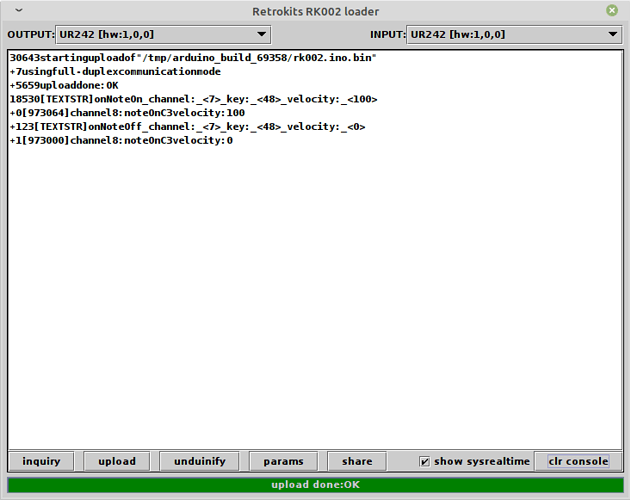Screen dimensions: 630x500
Task: Click the Retrokits RK002 loader title bar text
Action: [x=315, y=10]
